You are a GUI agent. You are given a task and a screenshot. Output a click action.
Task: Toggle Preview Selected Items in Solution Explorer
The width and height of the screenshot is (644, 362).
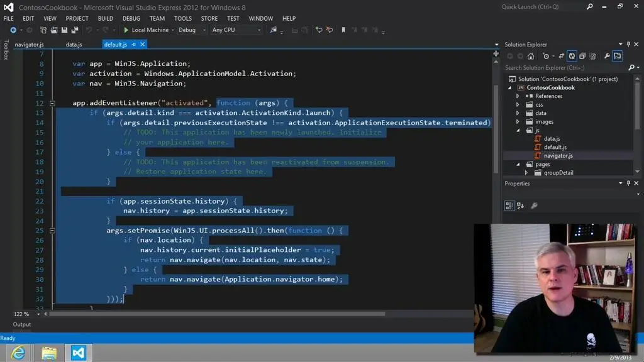(618, 56)
